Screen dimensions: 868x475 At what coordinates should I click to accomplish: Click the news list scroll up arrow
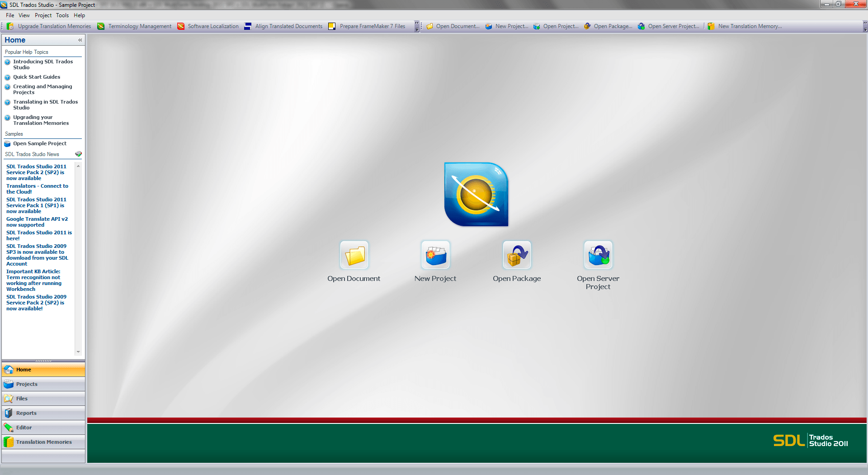coord(78,166)
